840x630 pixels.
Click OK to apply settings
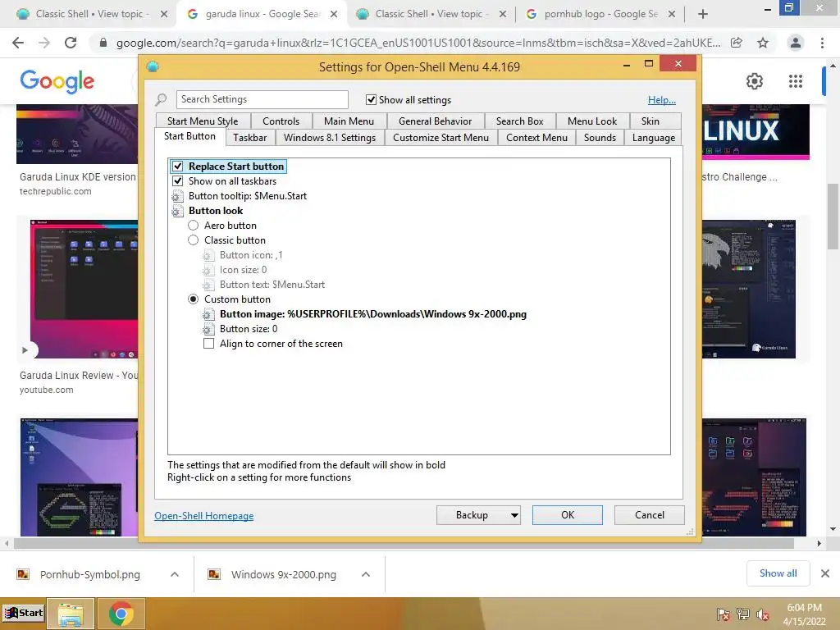pyautogui.click(x=568, y=515)
